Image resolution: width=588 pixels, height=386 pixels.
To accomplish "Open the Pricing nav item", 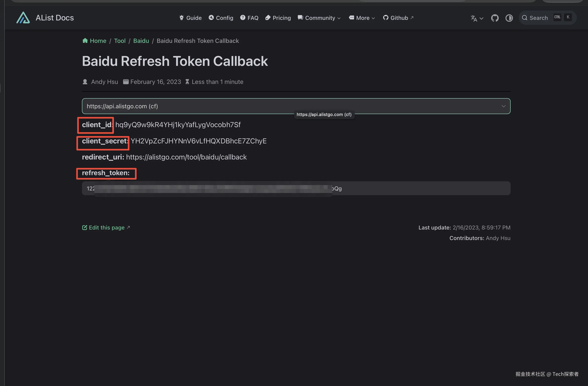I will point(278,18).
